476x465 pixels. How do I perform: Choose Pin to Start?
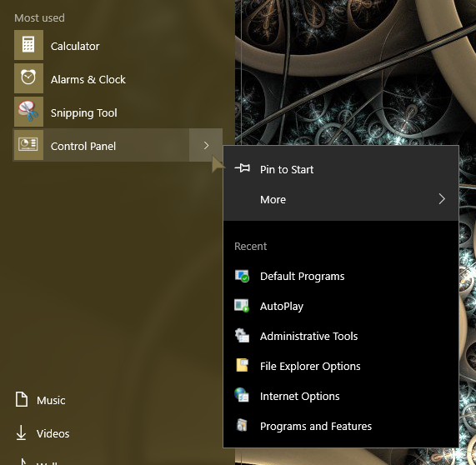[341, 169]
